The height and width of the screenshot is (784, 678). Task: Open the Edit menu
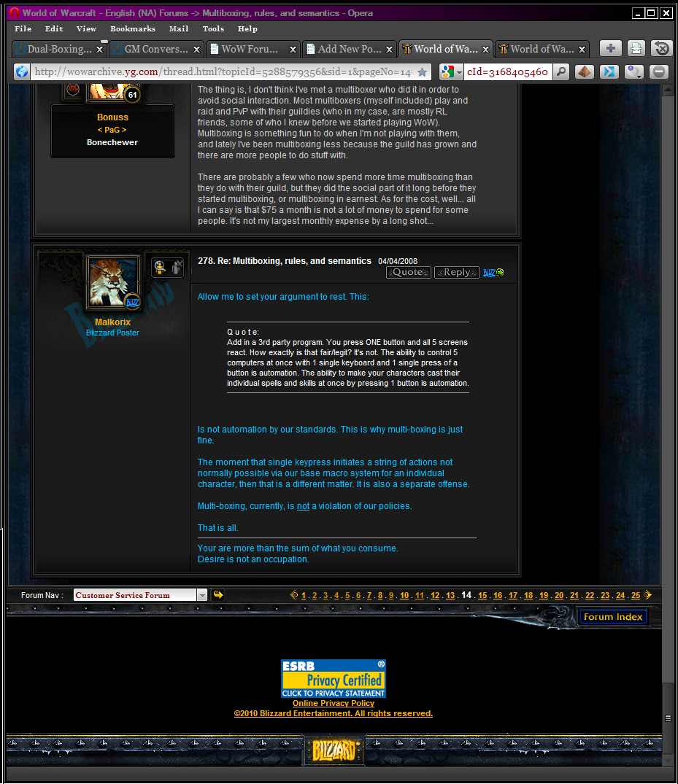point(54,28)
